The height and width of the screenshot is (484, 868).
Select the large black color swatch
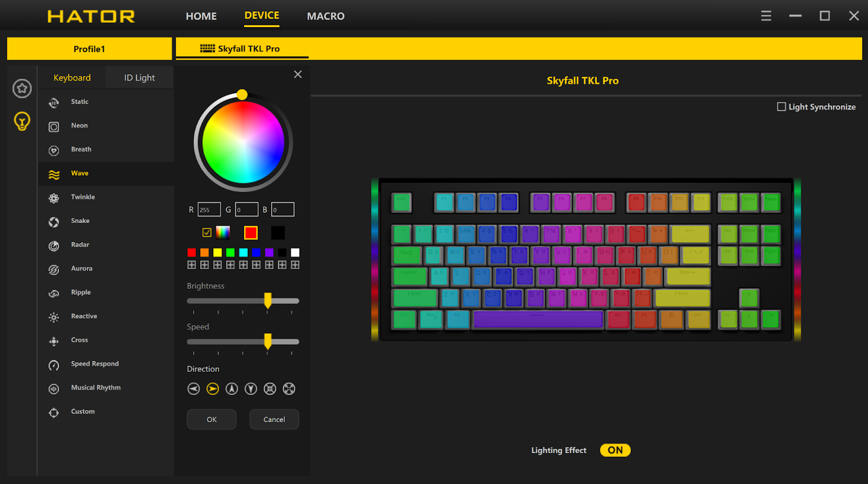click(x=278, y=233)
